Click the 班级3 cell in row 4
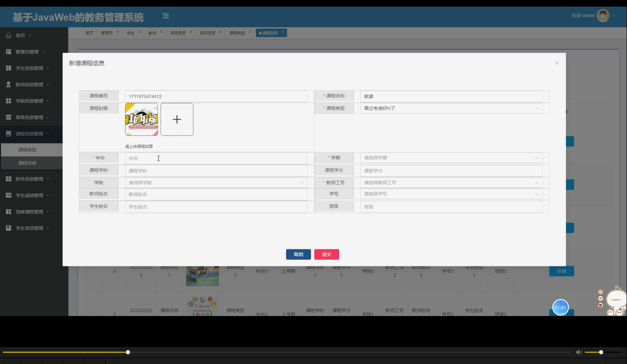Screen dimensions: 627x364 (x=500, y=271)
